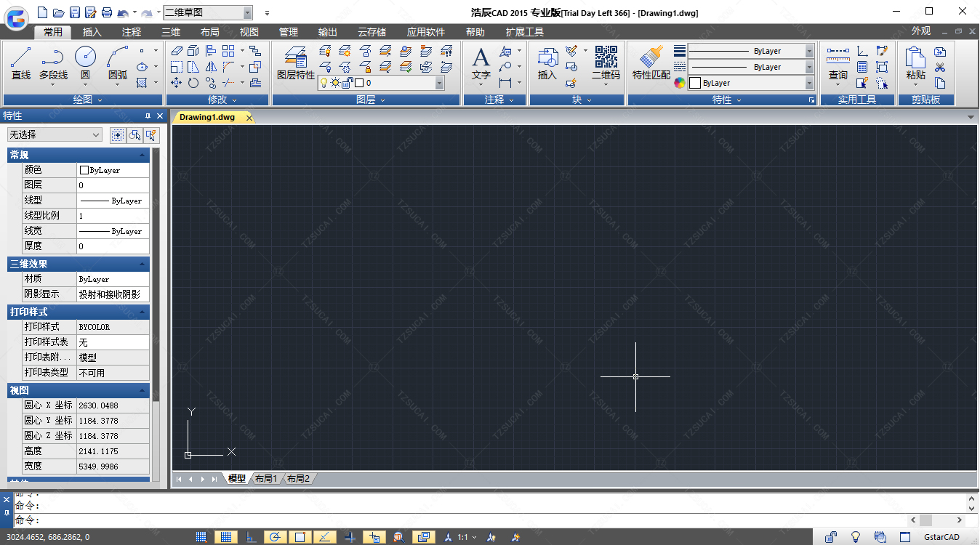The height and width of the screenshot is (545, 980).
Task: Toggle grid display in status bar
Action: point(226,537)
